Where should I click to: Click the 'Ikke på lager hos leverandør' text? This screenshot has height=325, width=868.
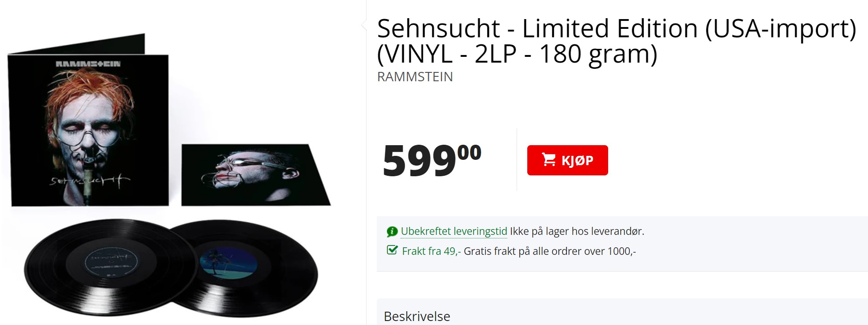click(x=577, y=231)
